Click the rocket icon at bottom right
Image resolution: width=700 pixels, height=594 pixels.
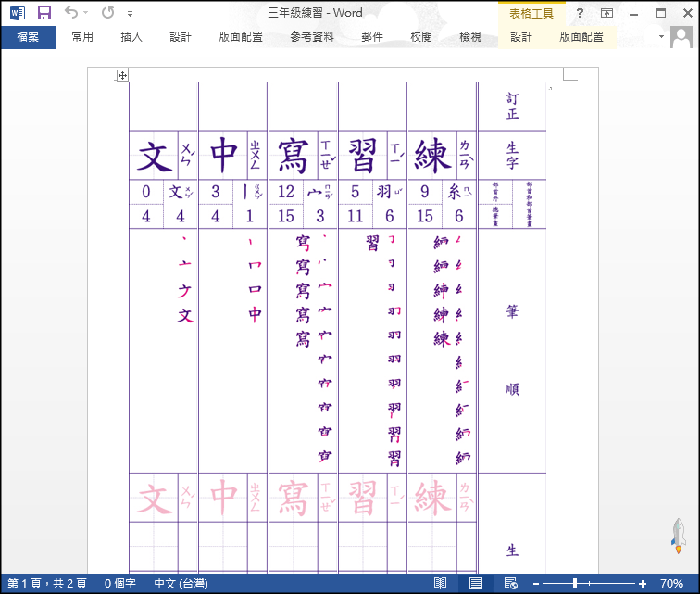[x=679, y=536]
